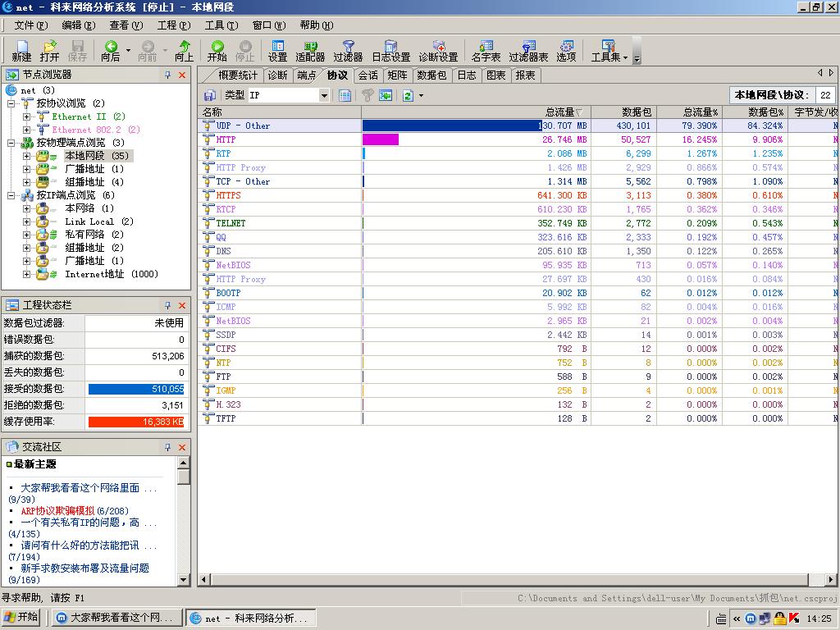840x630 pixels.
Task: Click the 新建 (New) toolbar icon
Action: [x=21, y=51]
